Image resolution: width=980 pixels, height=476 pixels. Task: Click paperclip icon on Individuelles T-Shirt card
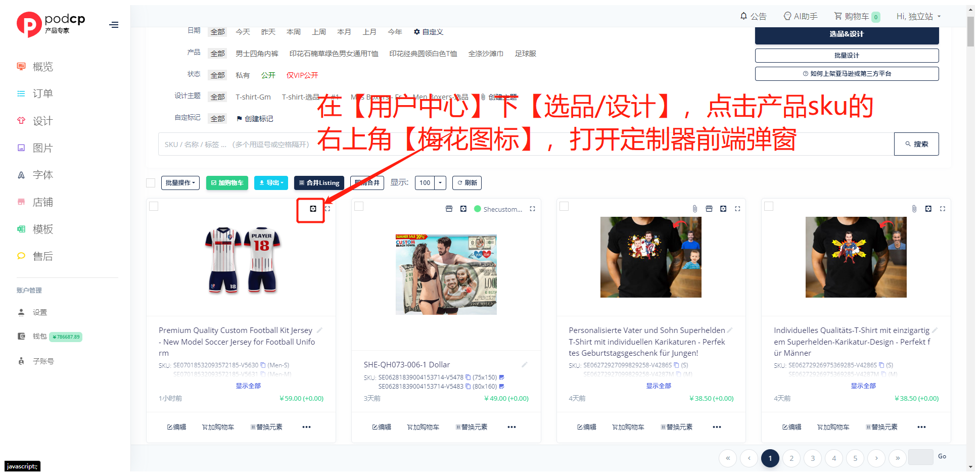[x=914, y=209]
